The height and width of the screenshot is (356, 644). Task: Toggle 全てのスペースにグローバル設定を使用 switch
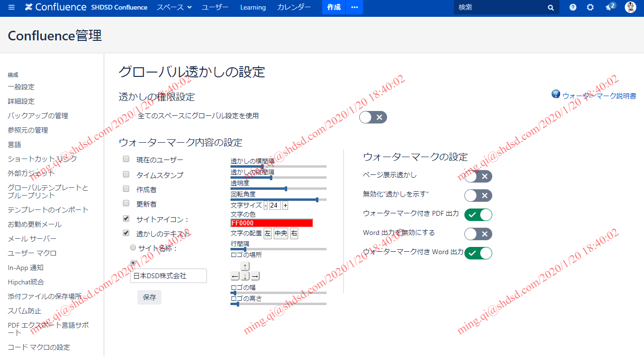[373, 117]
